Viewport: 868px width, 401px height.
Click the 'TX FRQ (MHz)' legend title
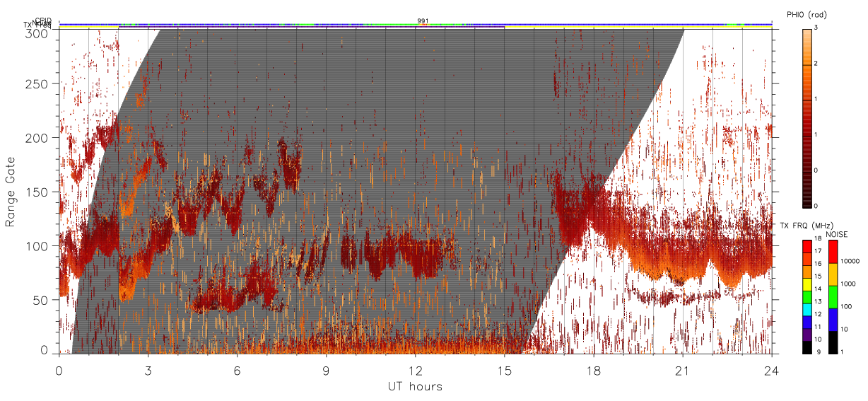click(807, 225)
